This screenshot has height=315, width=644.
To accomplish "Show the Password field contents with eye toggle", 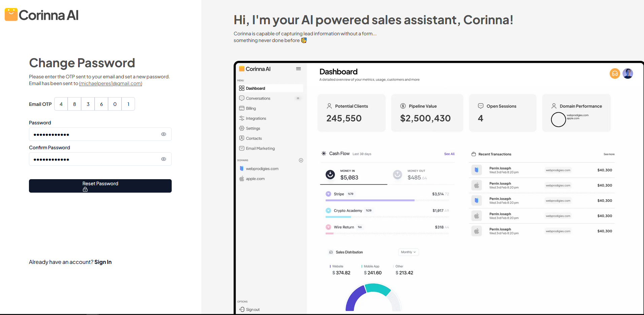I will [164, 134].
